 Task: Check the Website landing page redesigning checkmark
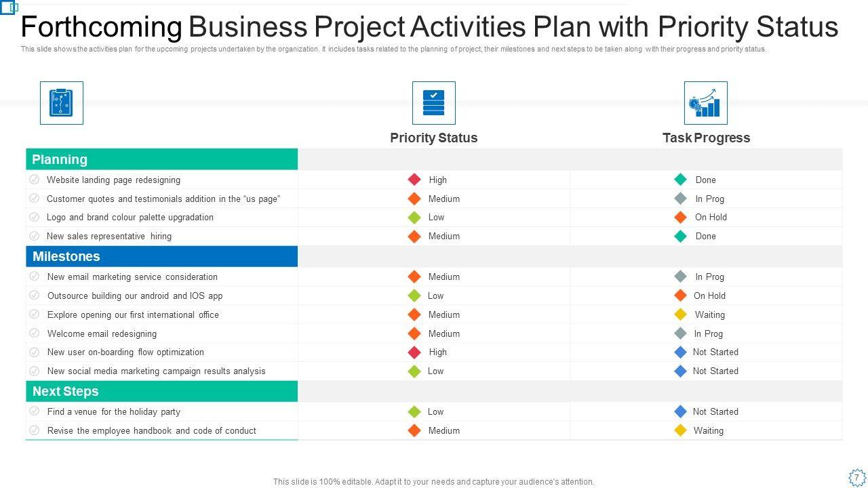35,180
